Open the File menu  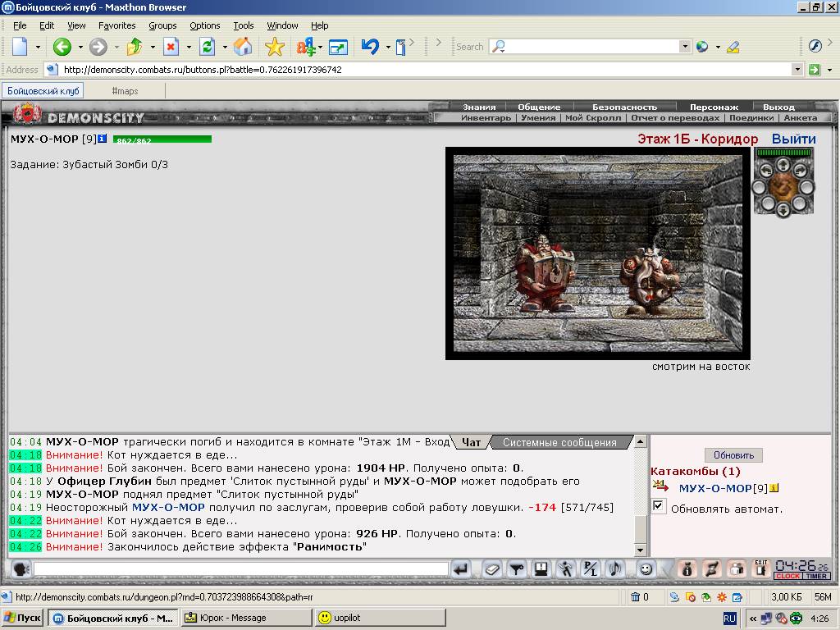tap(20, 25)
